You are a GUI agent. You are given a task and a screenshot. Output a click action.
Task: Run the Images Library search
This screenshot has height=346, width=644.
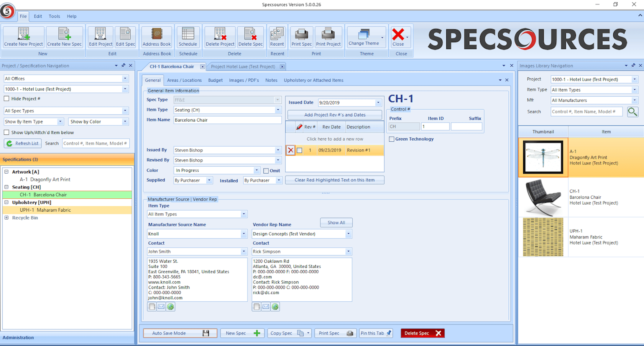(632, 112)
